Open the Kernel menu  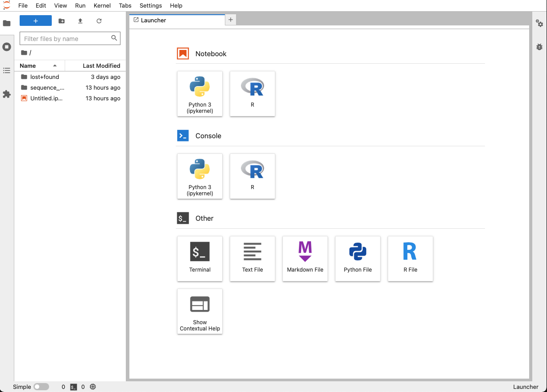pos(102,5)
